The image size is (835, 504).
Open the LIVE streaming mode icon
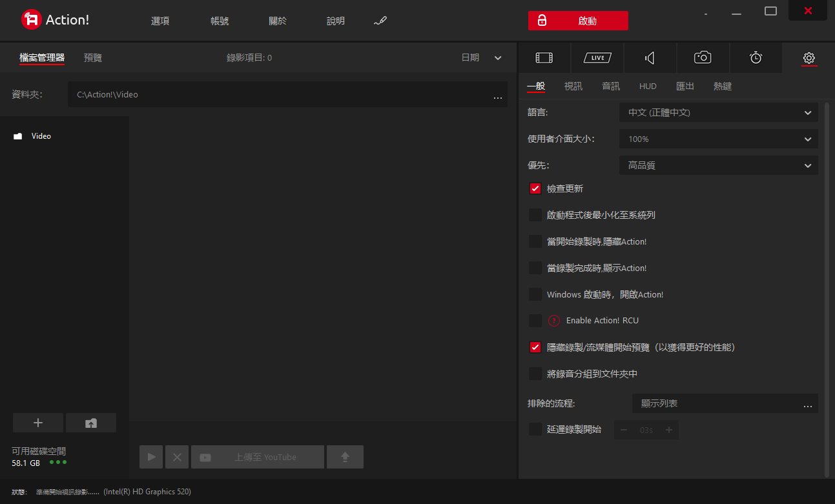click(597, 58)
